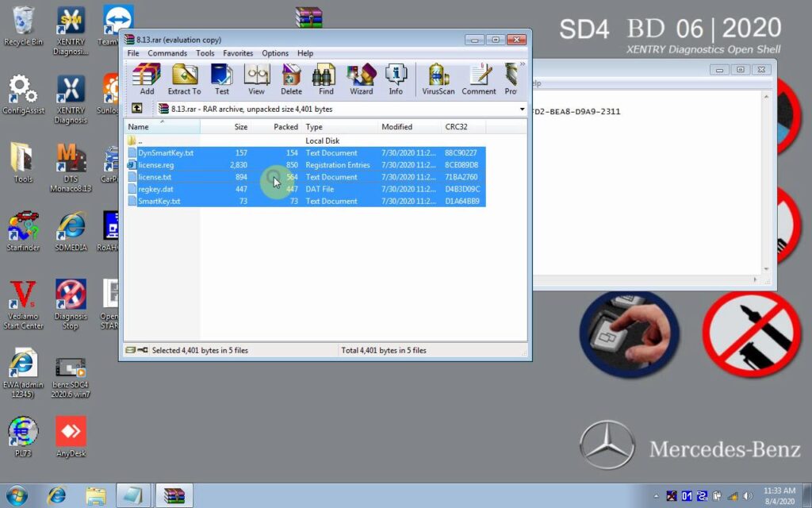Sort files by the Size column header
Image resolution: width=812 pixels, height=508 pixels.
point(239,127)
